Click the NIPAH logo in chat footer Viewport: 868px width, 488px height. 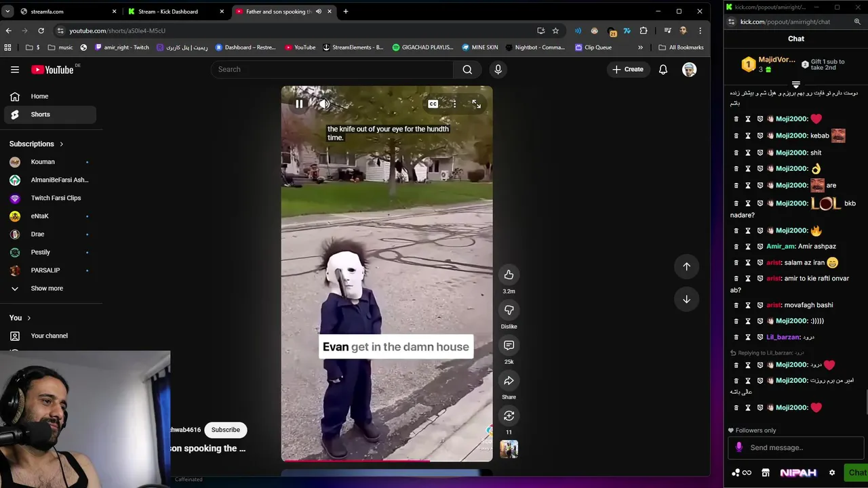pos(798,472)
